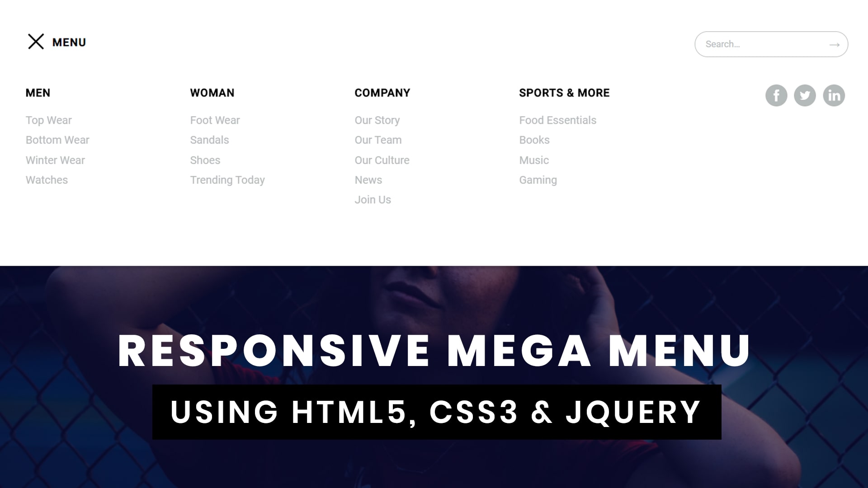Open the Top Wear menu link

click(49, 120)
